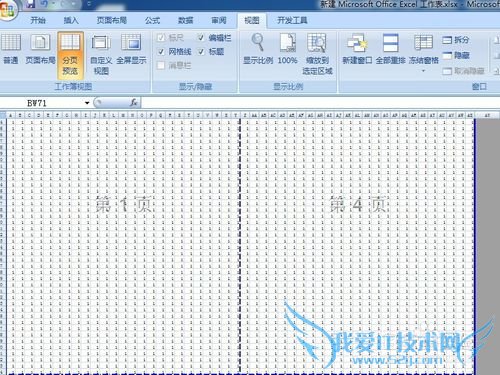Open the Zoom (显示比例) magnifier dialog

(258, 49)
